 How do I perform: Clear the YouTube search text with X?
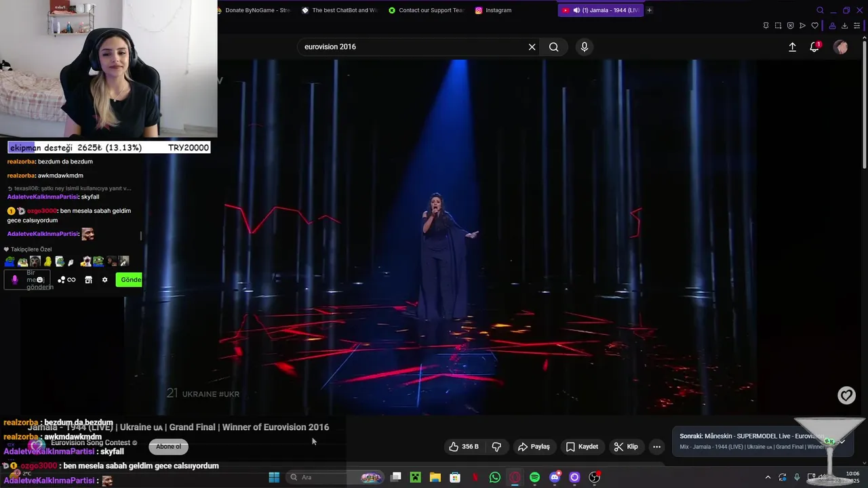pos(532,47)
